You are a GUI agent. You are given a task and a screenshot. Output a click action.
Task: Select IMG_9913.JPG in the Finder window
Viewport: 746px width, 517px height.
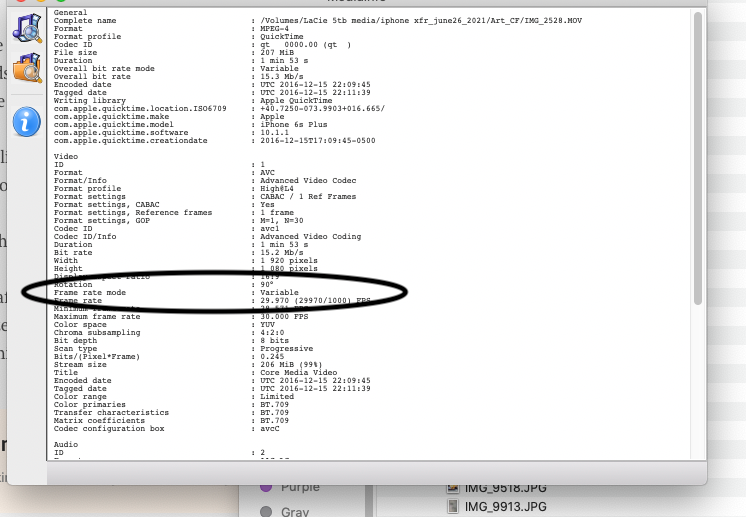pos(505,506)
